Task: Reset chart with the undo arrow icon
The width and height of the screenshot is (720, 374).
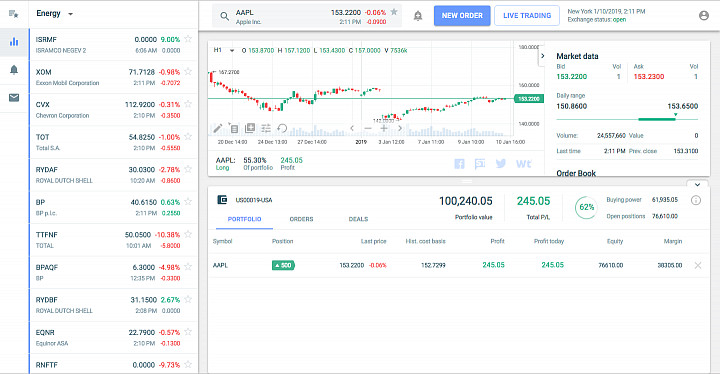Action: [x=282, y=128]
